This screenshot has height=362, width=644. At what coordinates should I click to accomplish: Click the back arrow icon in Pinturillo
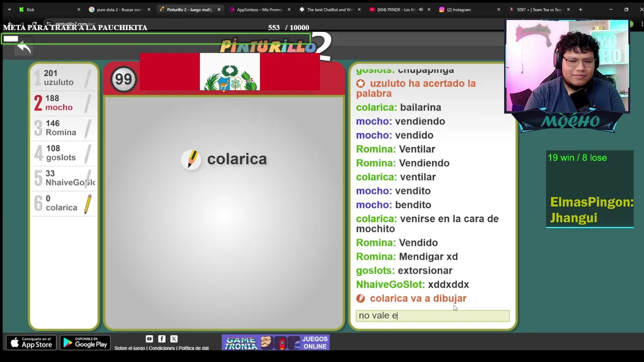pyautogui.click(x=24, y=48)
